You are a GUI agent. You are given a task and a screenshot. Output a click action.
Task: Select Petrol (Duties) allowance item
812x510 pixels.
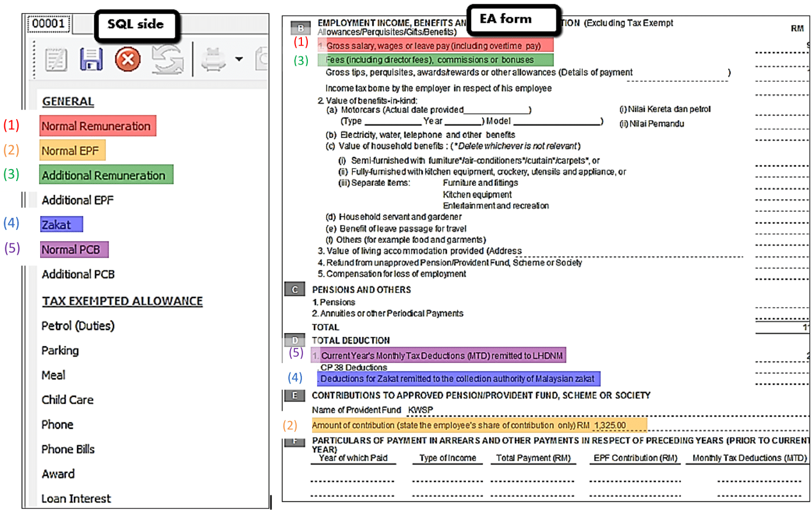[x=78, y=326]
